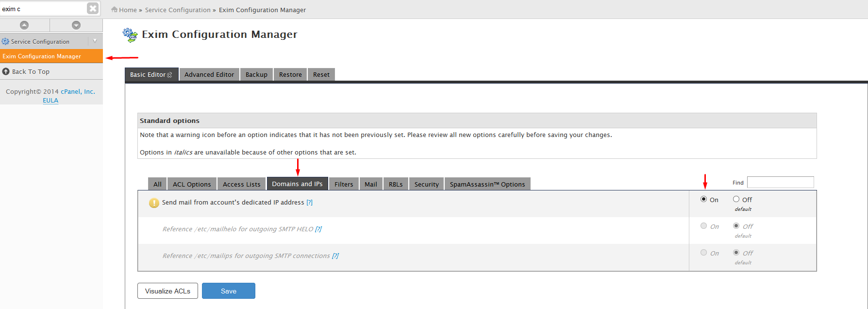868x309 pixels.
Task: Collapse the Service Configuration sidebar section
Action: point(95,41)
